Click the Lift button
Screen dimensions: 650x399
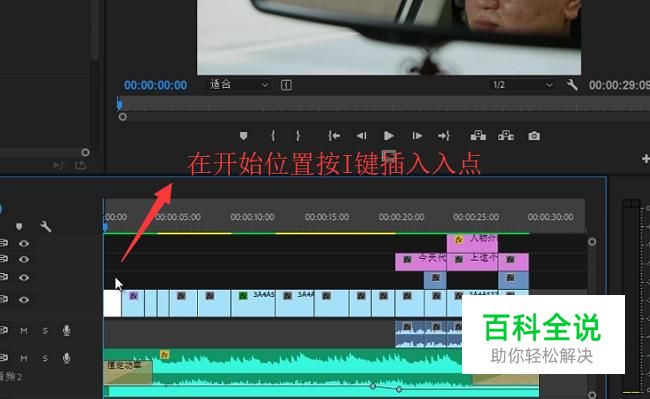[x=478, y=135]
